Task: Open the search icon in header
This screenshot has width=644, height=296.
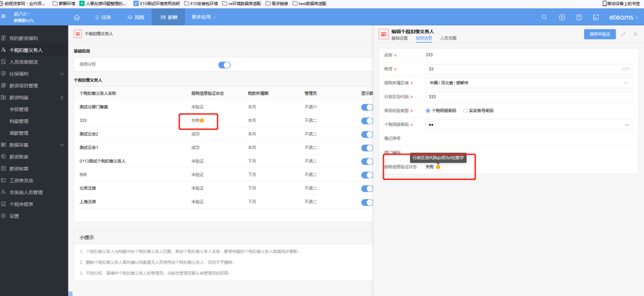Action: pos(545,17)
